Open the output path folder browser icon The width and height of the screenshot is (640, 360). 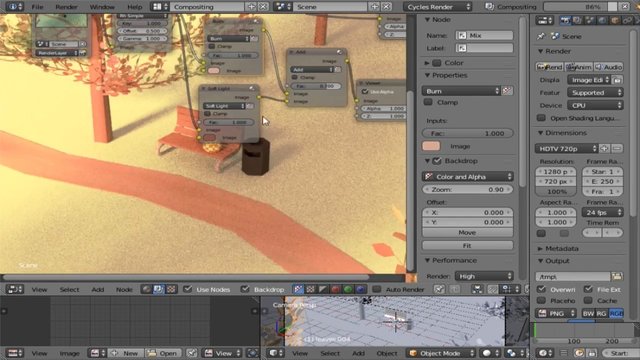point(617,276)
